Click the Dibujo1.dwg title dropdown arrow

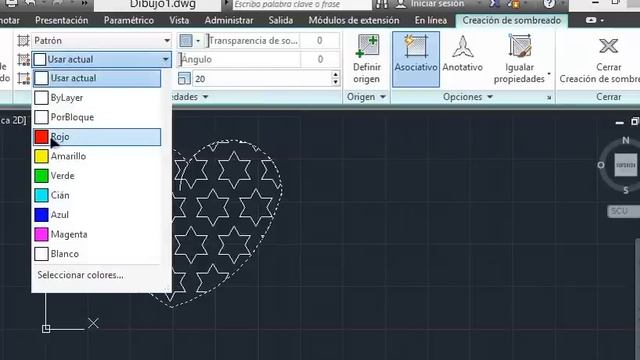[226, 4]
